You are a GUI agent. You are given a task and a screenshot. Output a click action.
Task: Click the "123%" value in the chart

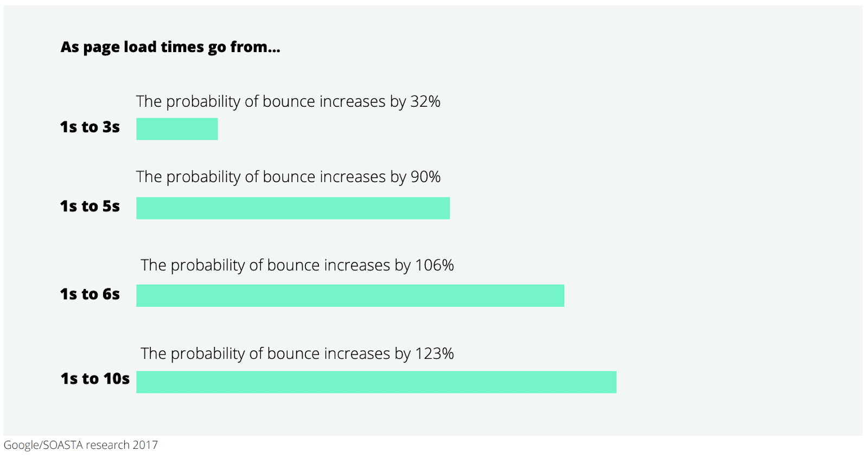tap(434, 353)
